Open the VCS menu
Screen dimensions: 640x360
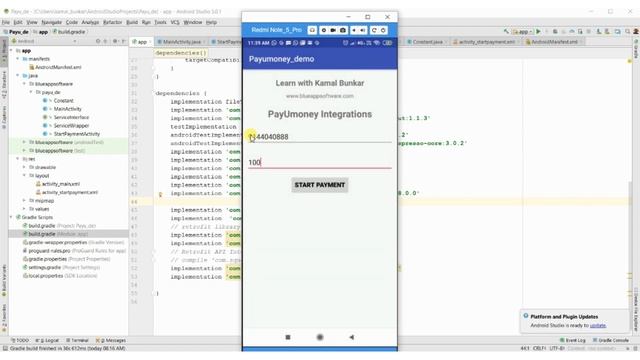click(175, 22)
